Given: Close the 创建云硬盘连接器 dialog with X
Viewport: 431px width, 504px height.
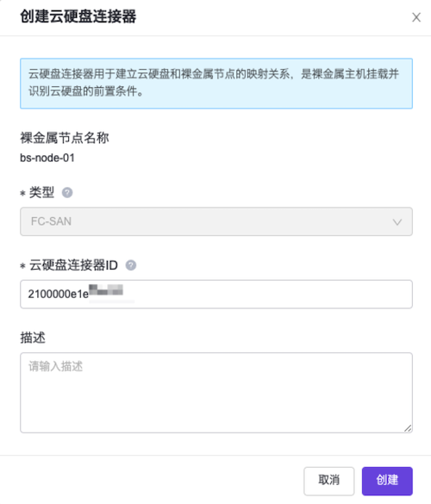Looking at the screenshot, I should (x=416, y=17).
